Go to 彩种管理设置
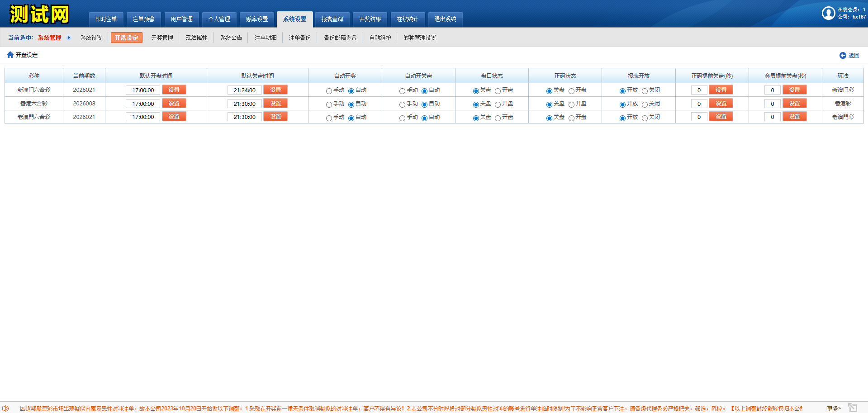This screenshot has width=868, height=413. tap(420, 38)
